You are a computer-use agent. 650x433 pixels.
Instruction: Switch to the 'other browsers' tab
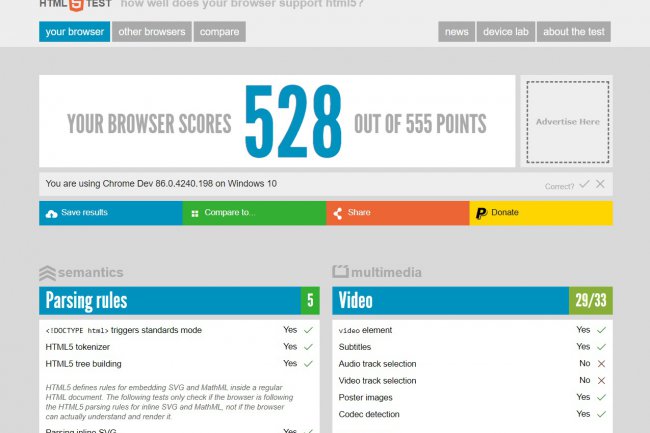point(152,32)
